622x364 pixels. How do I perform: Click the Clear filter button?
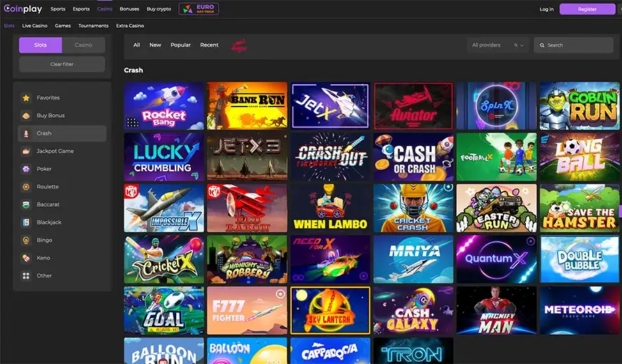click(x=62, y=64)
